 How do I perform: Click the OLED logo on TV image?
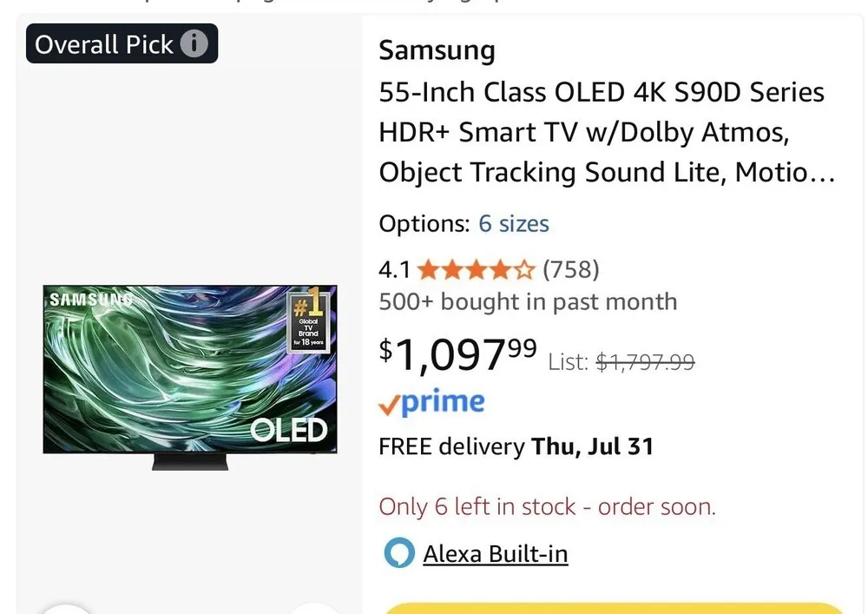pyautogui.click(x=288, y=430)
